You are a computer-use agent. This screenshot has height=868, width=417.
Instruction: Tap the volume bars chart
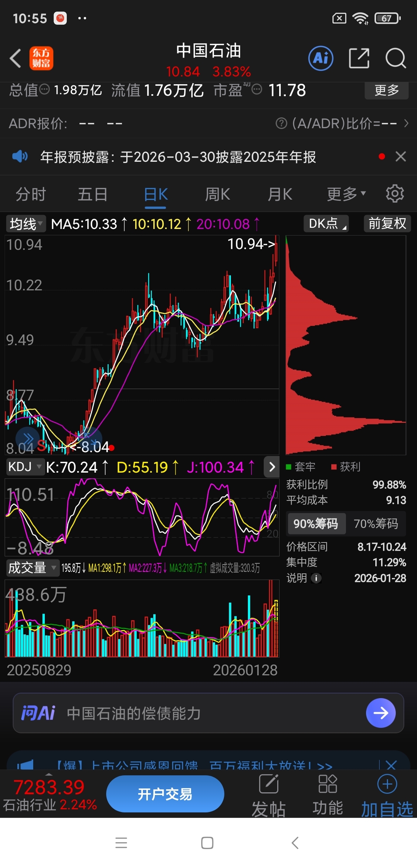click(x=142, y=618)
